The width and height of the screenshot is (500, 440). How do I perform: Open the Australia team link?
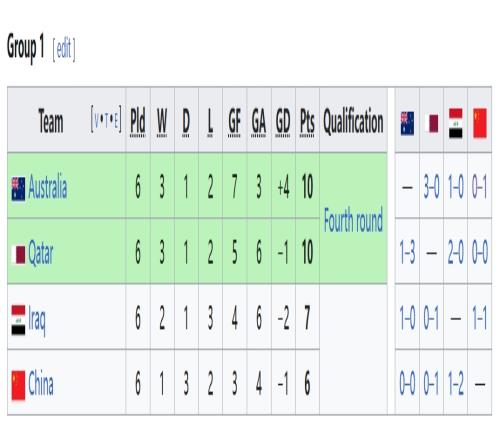[47, 187]
